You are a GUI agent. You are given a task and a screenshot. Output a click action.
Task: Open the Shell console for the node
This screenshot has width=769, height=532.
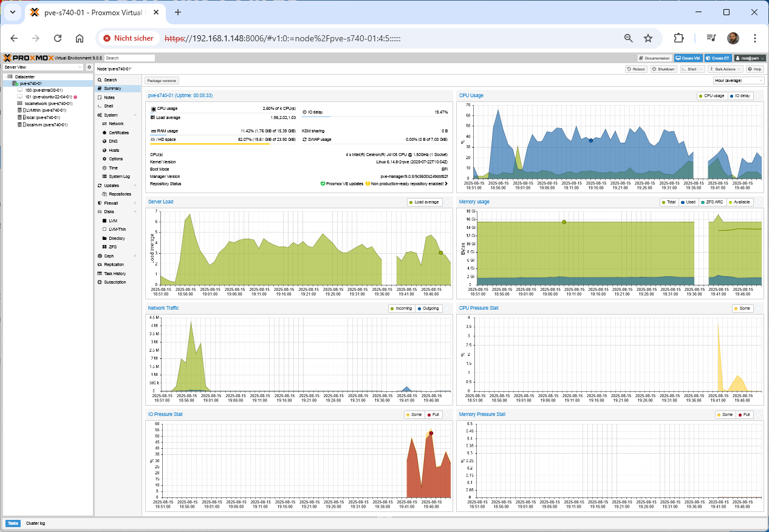pyautogui.click(x=108, y=106)
